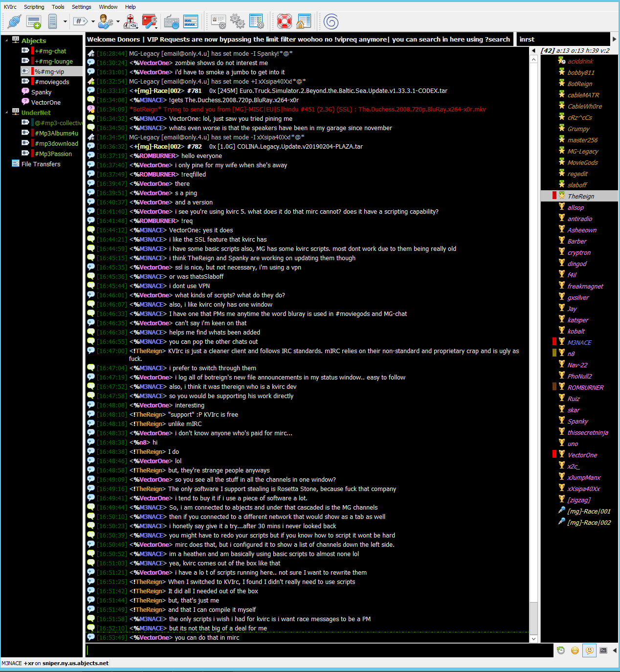Click the UnderNet network icon
The height and width of the screenshot is (672, 620).
coord(16,112)
